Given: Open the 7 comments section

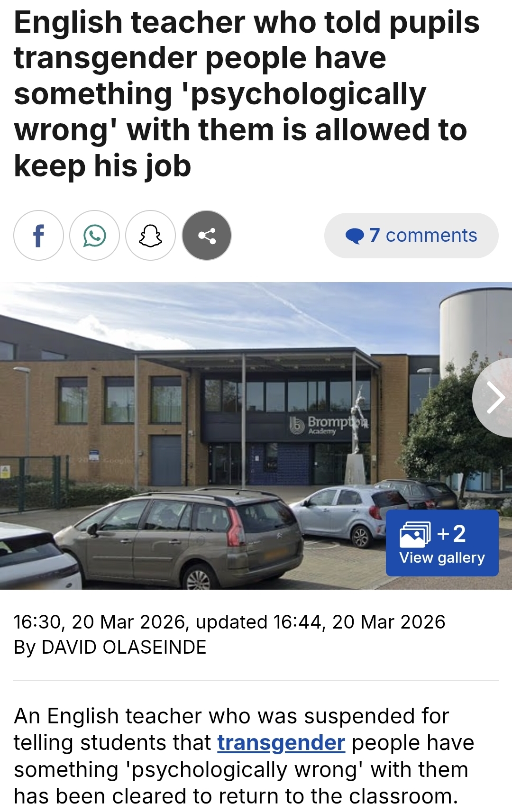Looking at the screenshot, I should [x=411, y=236].
